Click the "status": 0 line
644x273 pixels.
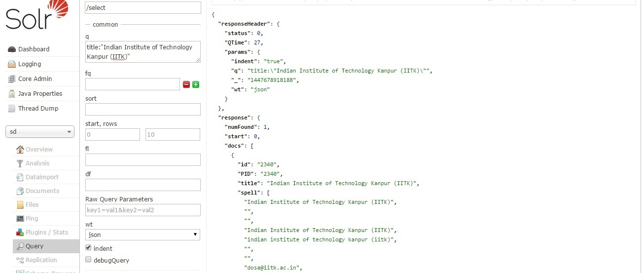244,33
